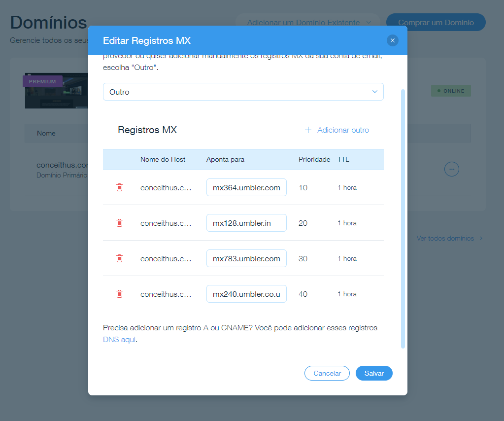The width and height of the screenshot is (504, 421).
Task: Open the DNS aqui link
Action: click(x=119, y=340)
